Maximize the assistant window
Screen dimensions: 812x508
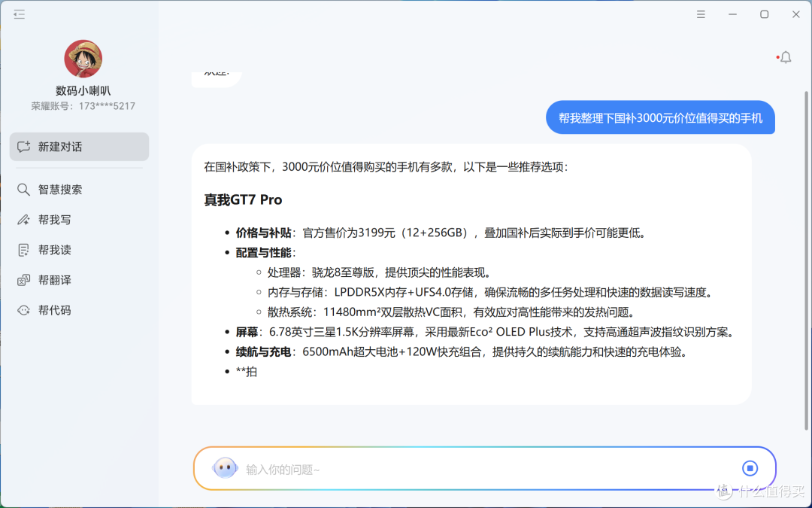[x=764, y=14]
